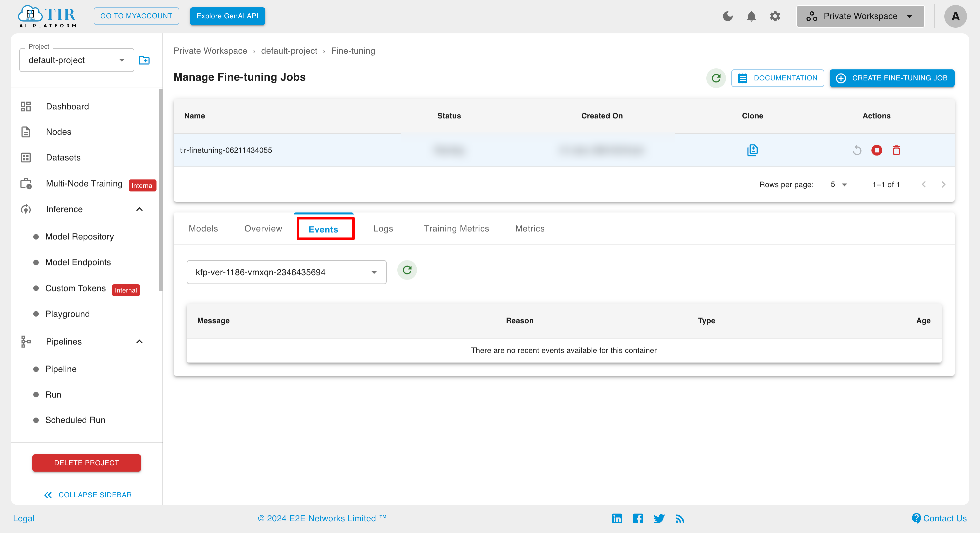
Task: Open the Private Workspace dropdown
Action: point(860,16)
